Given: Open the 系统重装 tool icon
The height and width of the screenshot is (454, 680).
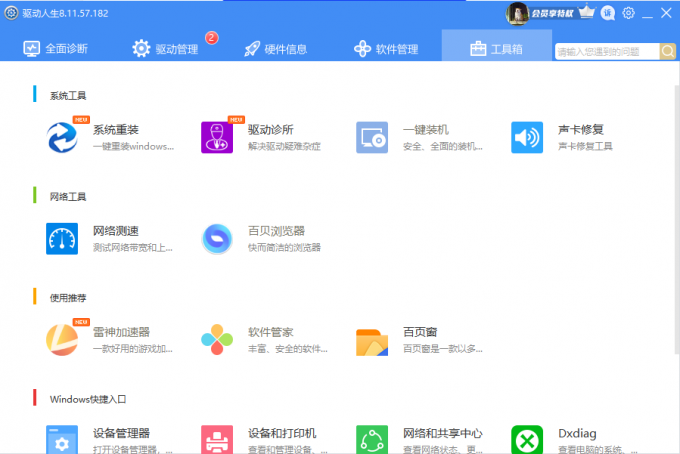Looking at the screenshot, I should pos(62,137).
